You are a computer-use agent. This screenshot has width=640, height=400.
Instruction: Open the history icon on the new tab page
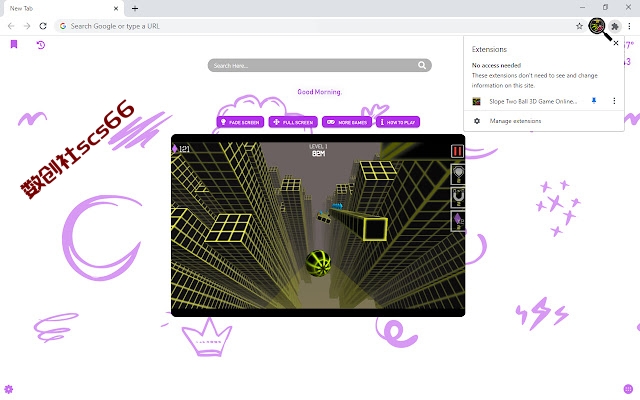(x=40, y=44)
